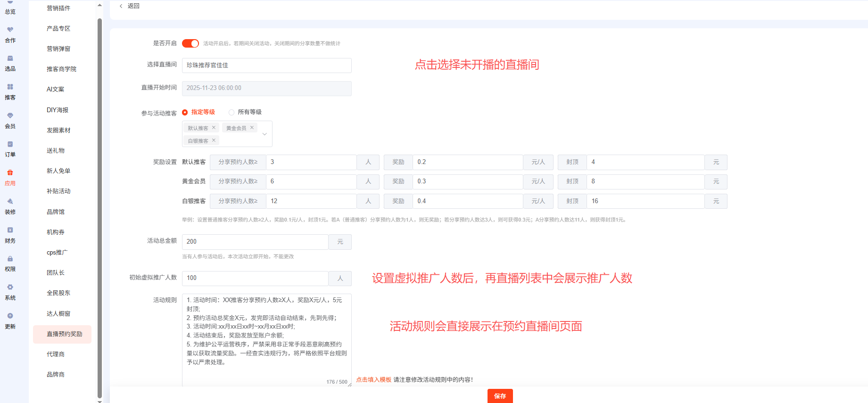
Task: Open the 选择直播间 dropdown field
Action: (x=266, y=66)
